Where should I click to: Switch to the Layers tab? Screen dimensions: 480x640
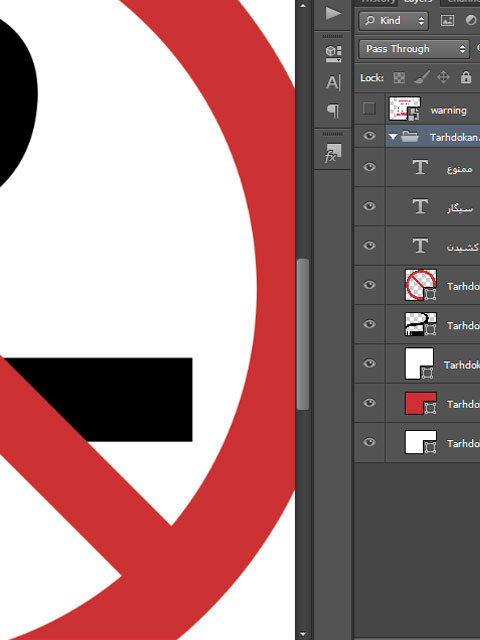(x=418, y=2)
